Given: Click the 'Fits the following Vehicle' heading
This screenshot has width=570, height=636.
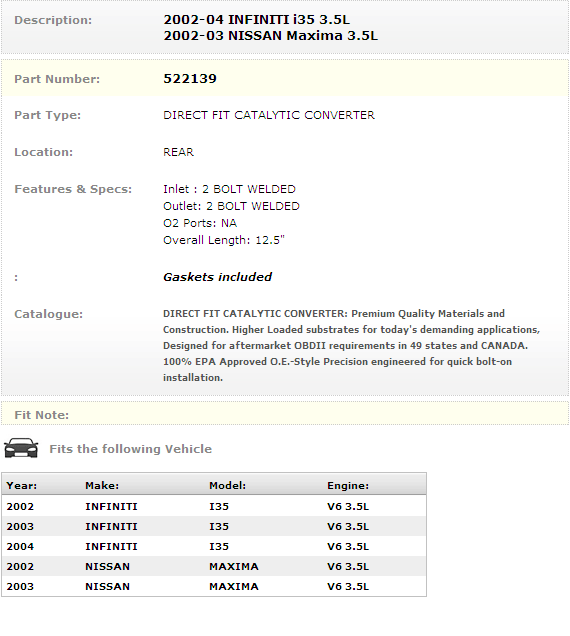Looking at the screenshot, I should (x=131, y=449).
